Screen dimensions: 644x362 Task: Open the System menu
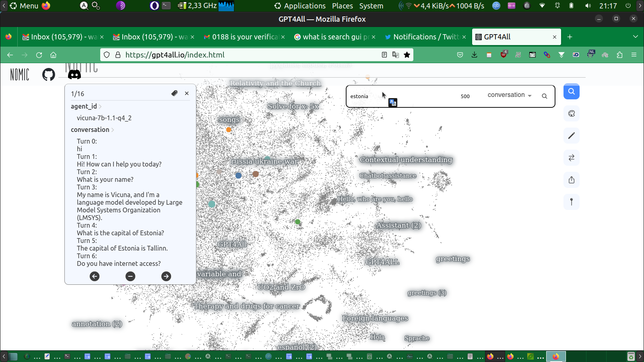point(371,6)
